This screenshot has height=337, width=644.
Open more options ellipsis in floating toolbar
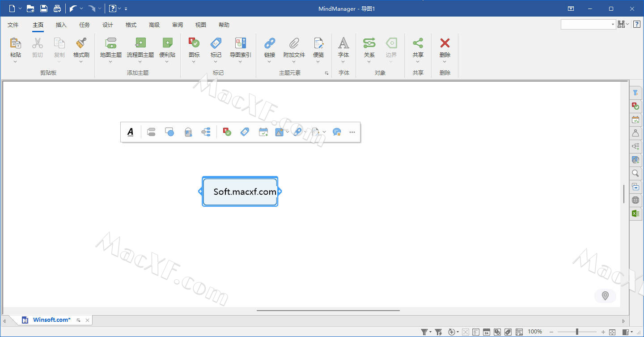352,132
